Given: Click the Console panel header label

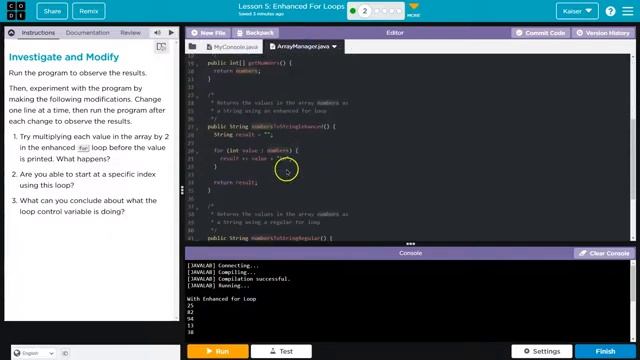Looking at the screenshot, I should (410, 253).
